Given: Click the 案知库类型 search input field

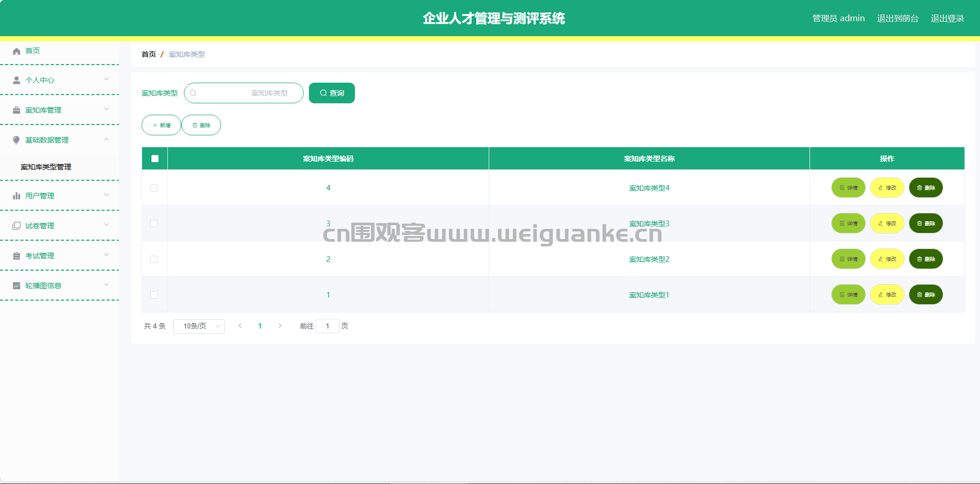Looking at the screenshot, I should point(244,93).
